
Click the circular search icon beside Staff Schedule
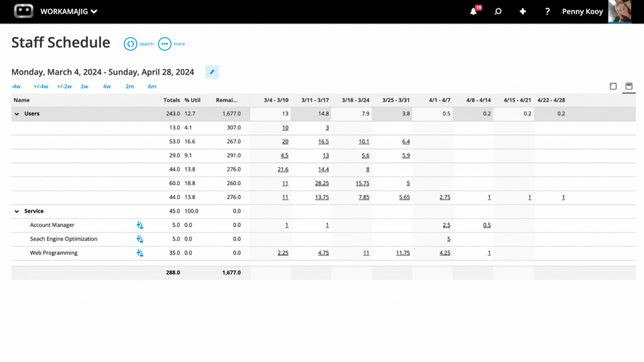click(130, 44)
